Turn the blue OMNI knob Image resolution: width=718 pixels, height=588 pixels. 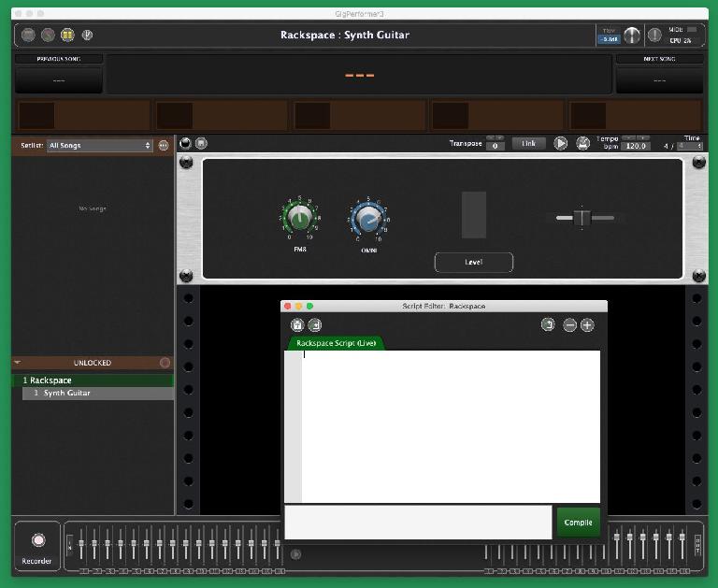(368, 220)
